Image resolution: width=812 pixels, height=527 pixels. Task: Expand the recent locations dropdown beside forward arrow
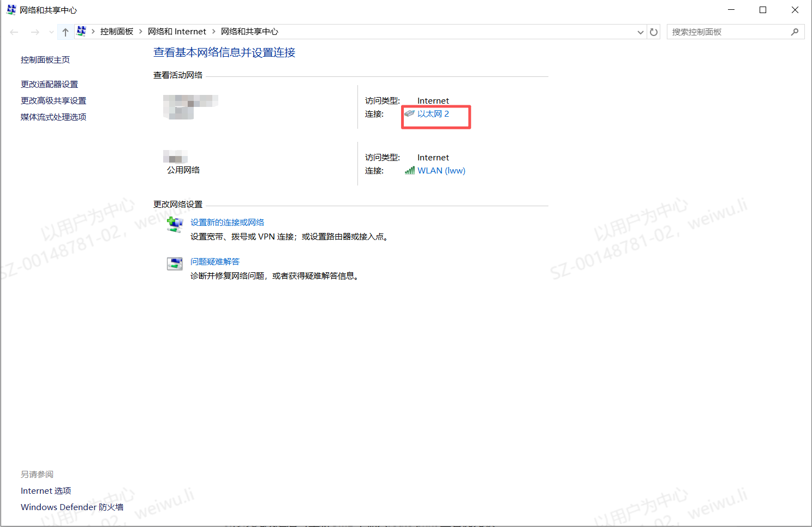(x=51, y=32)
